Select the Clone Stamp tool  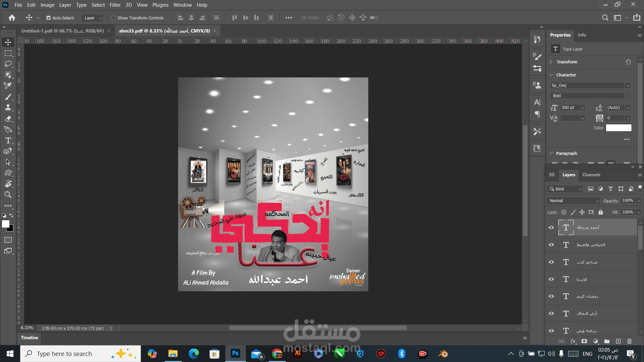[x=8, y=108]
